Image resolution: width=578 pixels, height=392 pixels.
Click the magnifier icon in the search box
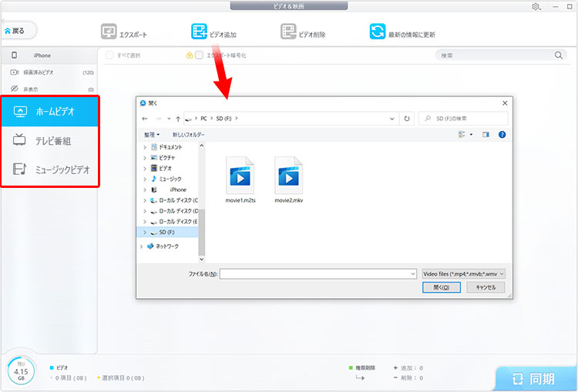pos(559,55)
